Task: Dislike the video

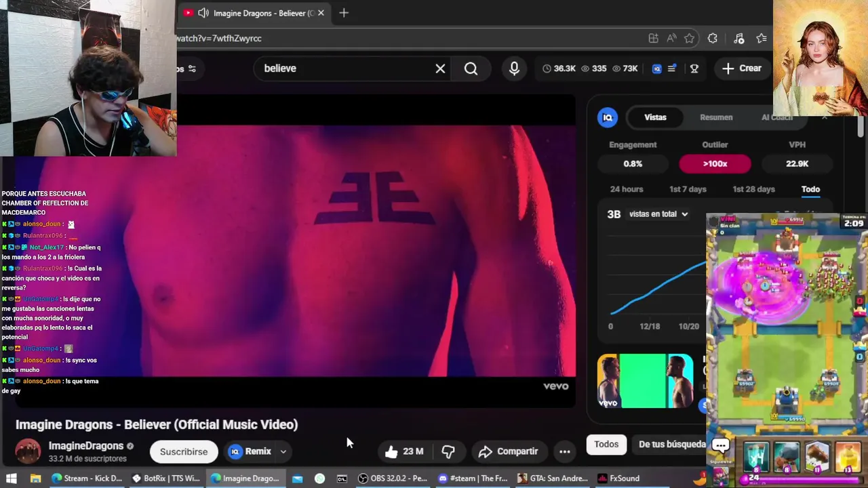Action: tap(448, 451)
